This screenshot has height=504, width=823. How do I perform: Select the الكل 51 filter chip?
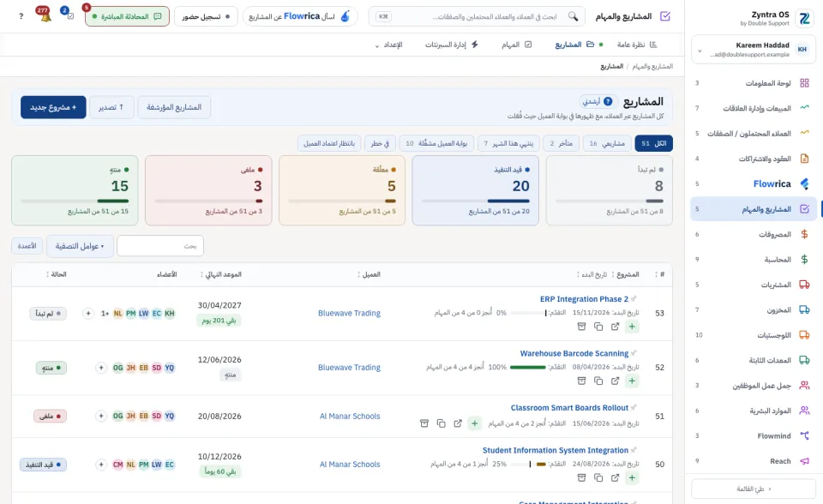pyautogui.click(x=653, y=143)
